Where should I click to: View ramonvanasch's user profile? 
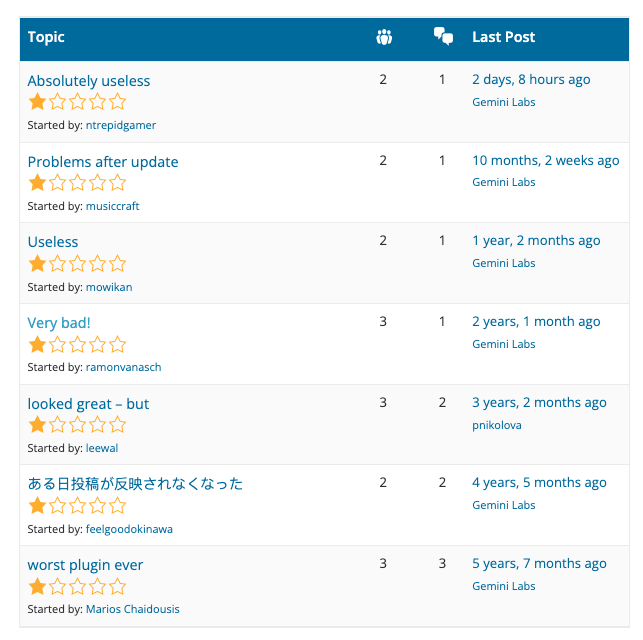pyautogui.click(x=123, y=367)
